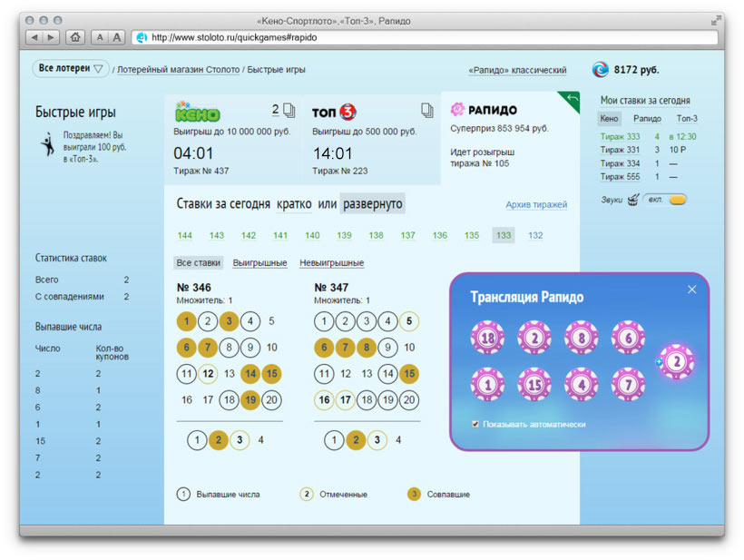Switch bets view to кратко

pyautogui.click(x=293, y=204)
